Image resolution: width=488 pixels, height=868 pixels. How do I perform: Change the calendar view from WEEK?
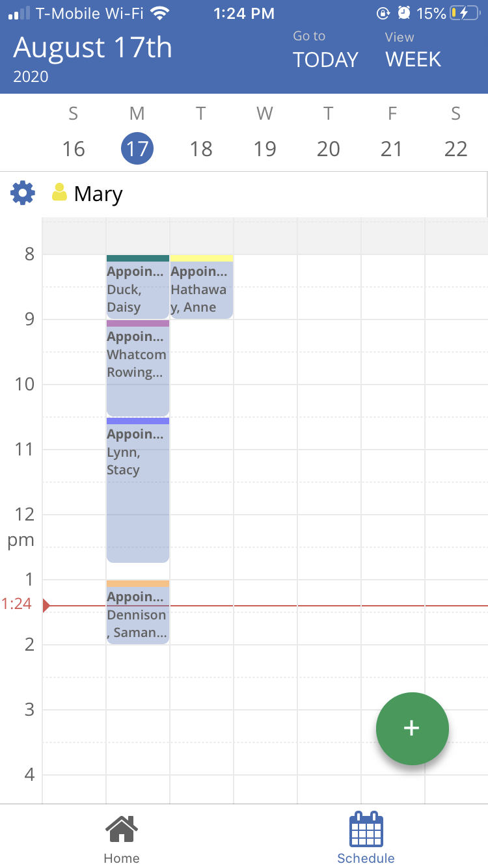click(413, 51)
